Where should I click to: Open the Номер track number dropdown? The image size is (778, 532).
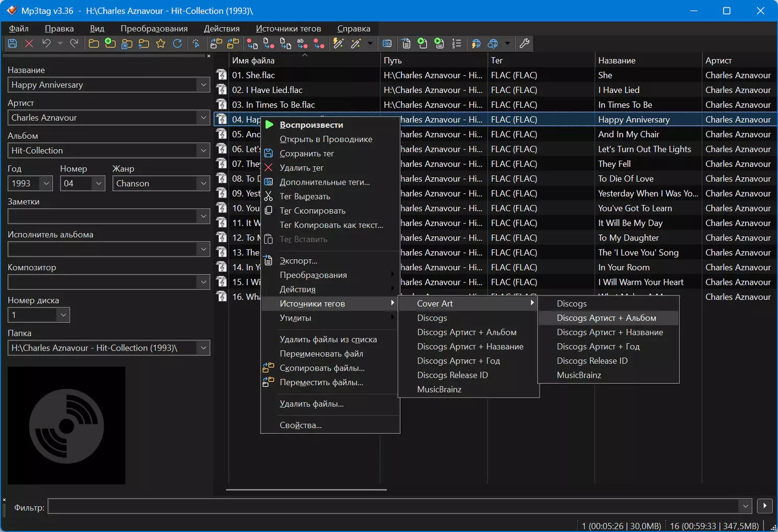[x=99, y=184]
